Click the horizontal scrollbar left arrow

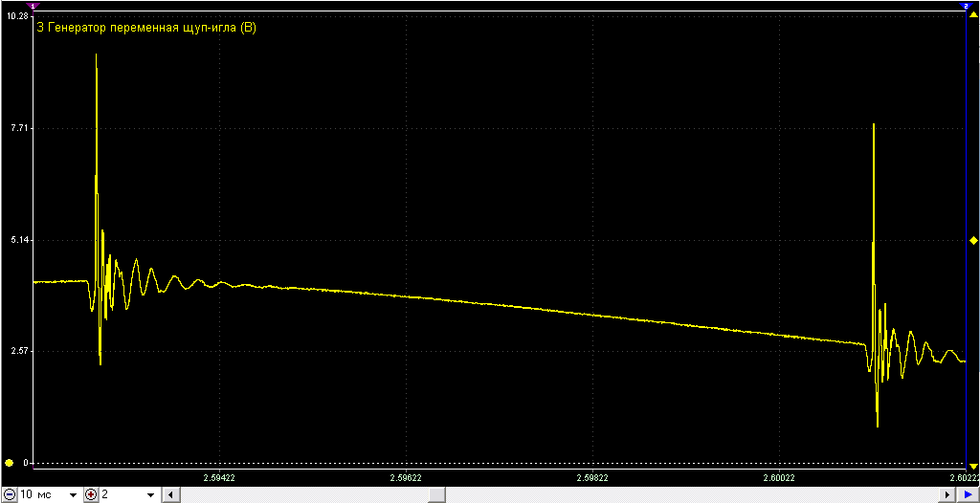point(168,495)
